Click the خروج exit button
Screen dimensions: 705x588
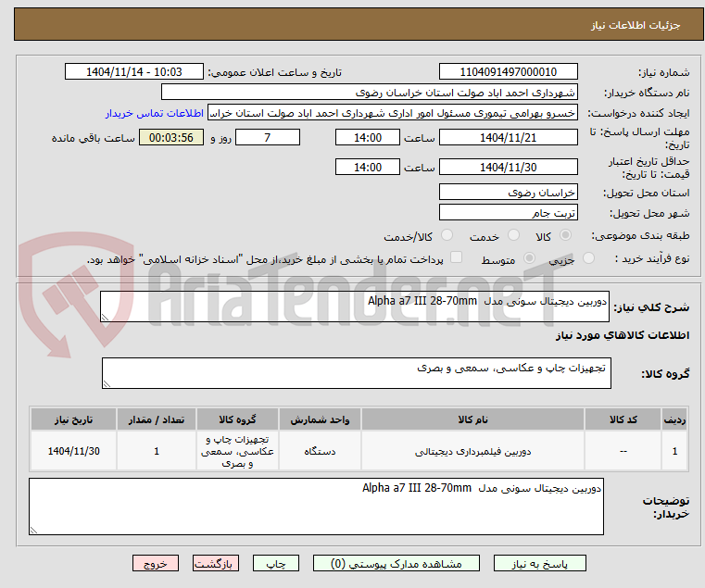click(x=156, y=563)
